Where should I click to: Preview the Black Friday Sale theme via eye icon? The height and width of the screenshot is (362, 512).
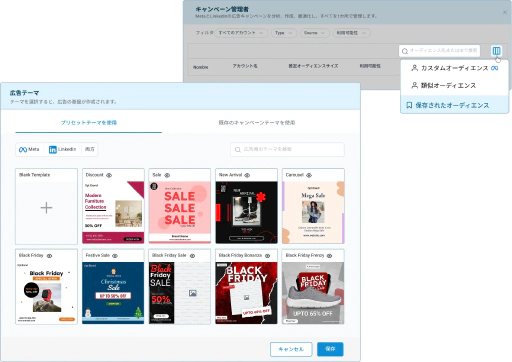coord(192,256)
